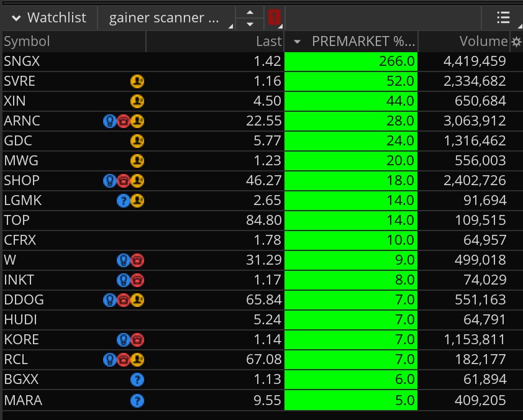The image size is (523, 420).
Task: Open the gadget menu via hamburger icon
Action: [503, 17]
